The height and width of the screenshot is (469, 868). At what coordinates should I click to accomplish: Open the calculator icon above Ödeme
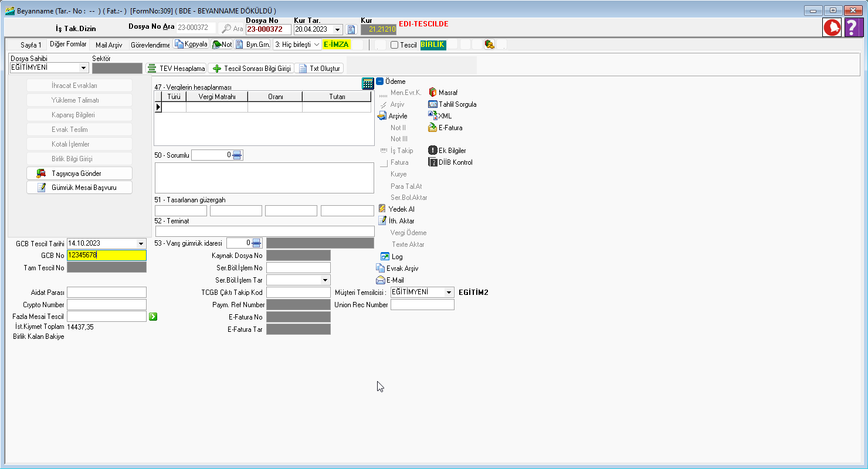pos(368,83)
